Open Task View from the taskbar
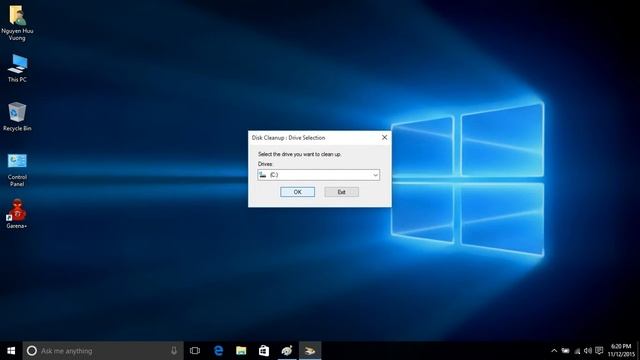Viewport: 640px width, 360px height. pyautogui.click(x=195, y=351)
